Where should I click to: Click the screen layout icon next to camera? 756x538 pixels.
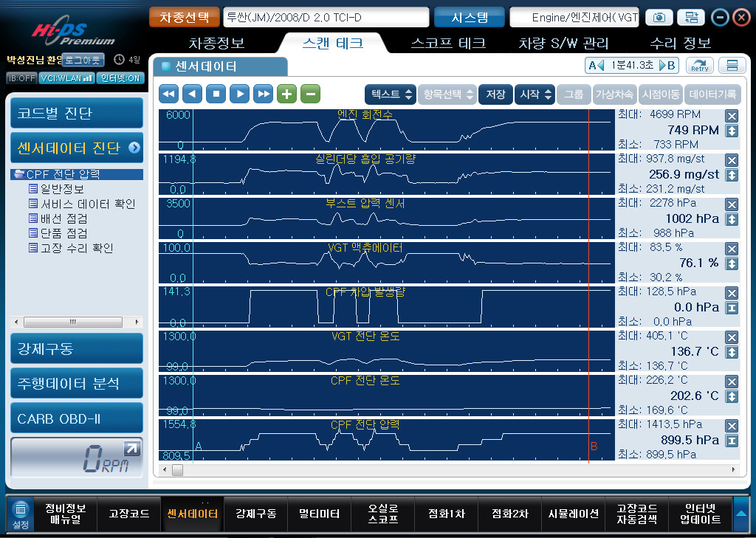pyautogui.click(x=691, y=18)
